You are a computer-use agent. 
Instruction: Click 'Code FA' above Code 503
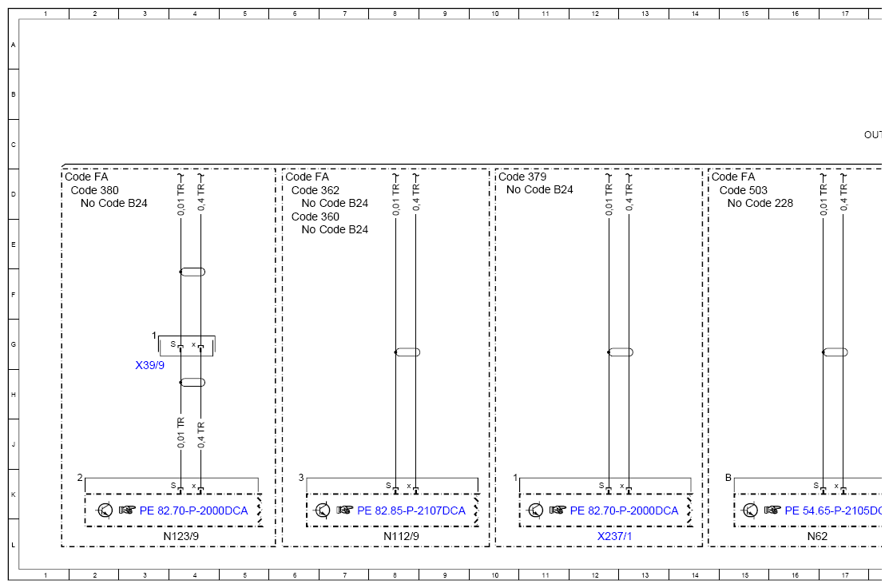734,177
